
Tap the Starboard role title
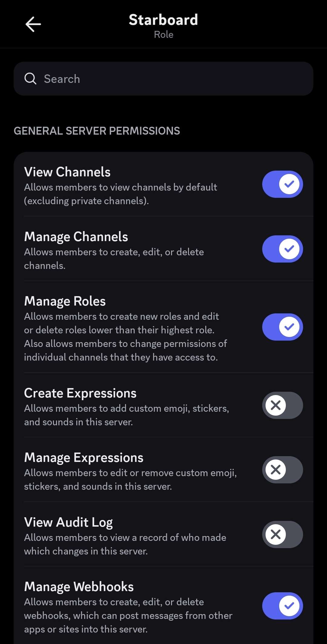click(163, 20)
